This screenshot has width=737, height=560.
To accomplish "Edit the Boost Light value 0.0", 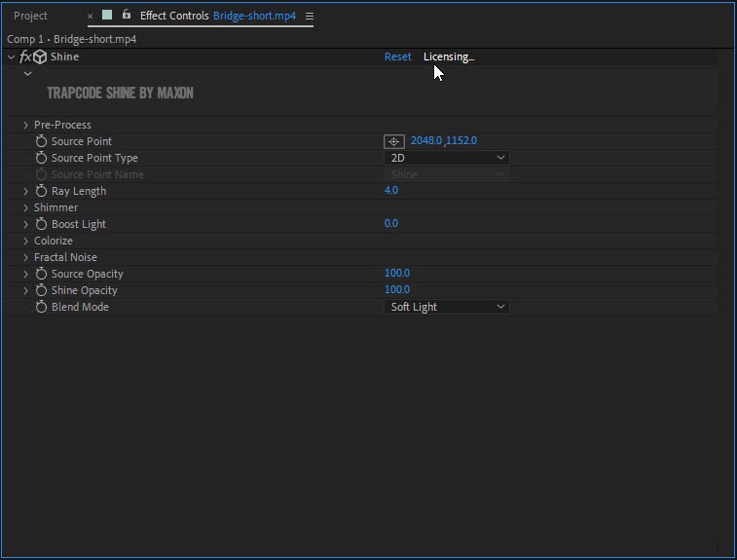I will pyautogui.click(x=391, y=223).
